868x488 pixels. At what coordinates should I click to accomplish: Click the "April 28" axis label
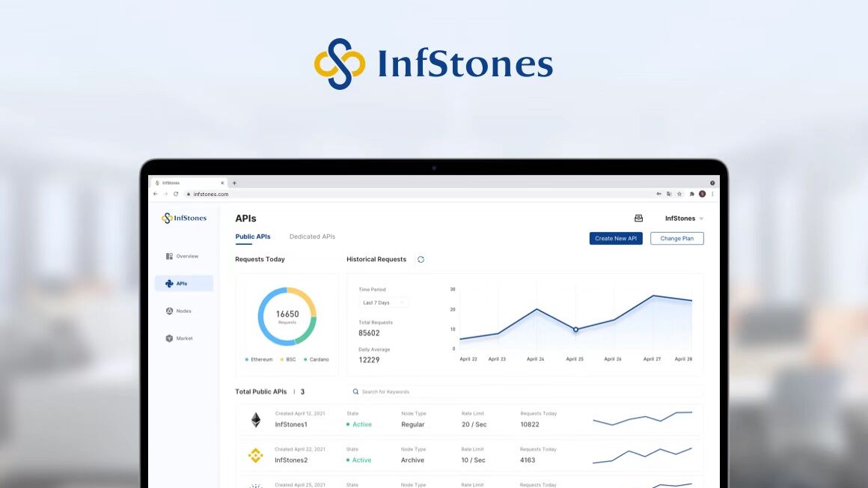[x=684, y=359]
